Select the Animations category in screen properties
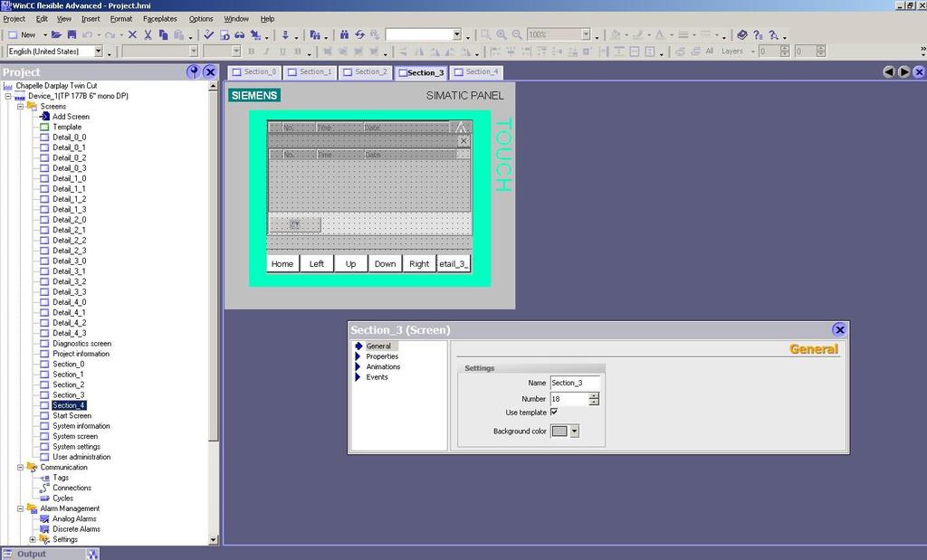 383,366
